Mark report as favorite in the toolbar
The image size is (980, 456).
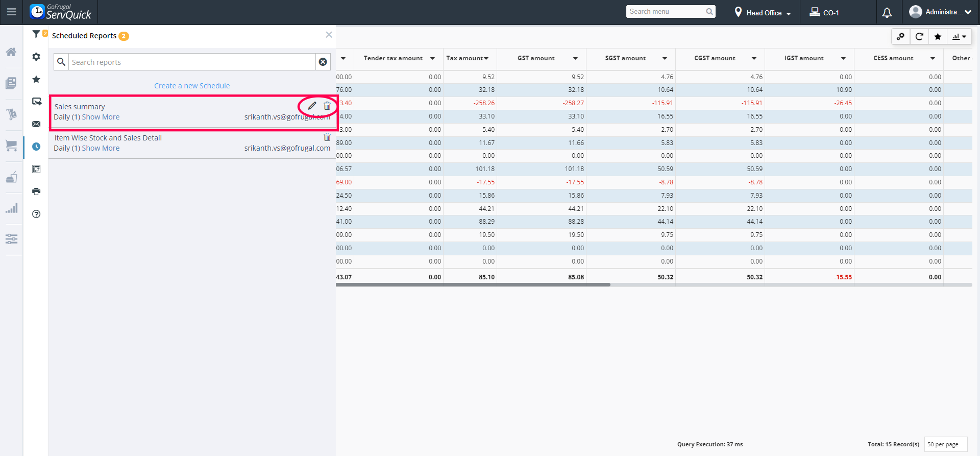[x=938, y=36]
